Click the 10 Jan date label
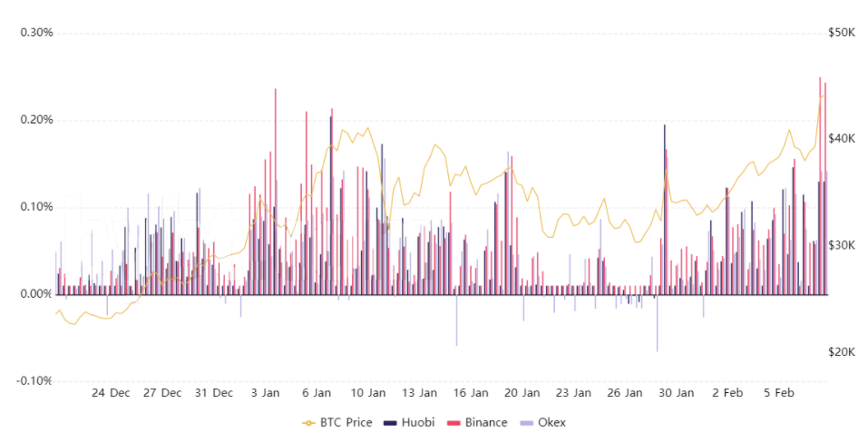The height and width of the screenshot is (433, 868). (368, 393)
